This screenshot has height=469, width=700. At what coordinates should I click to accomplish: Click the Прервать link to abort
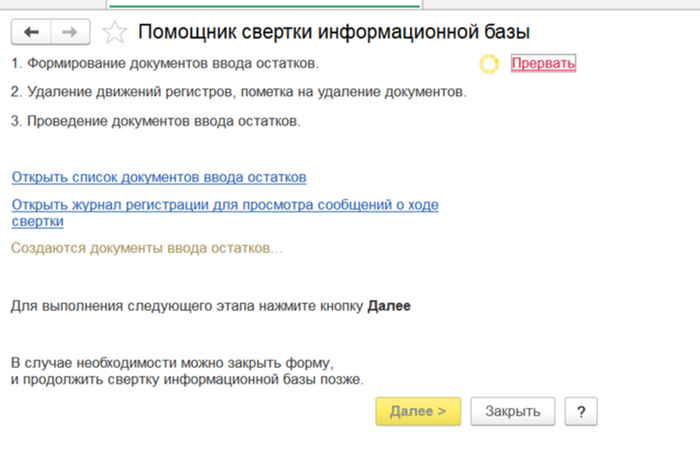click(x=543, y=64)
